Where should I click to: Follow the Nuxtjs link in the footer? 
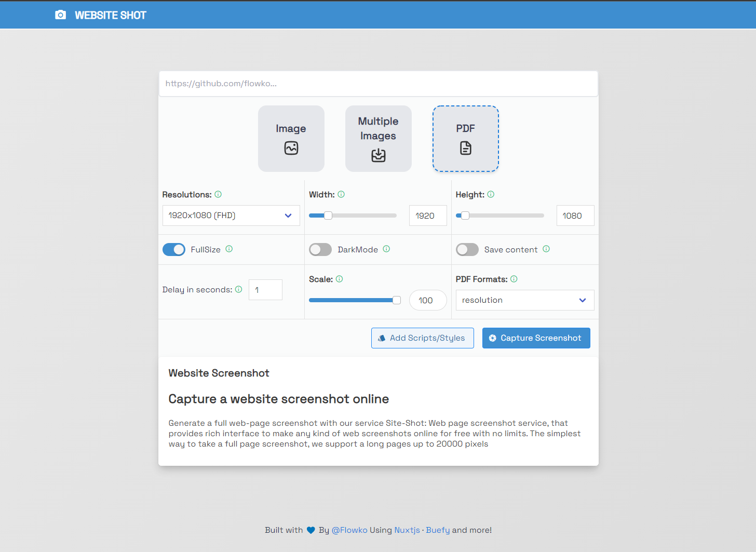tap(407, 530)
